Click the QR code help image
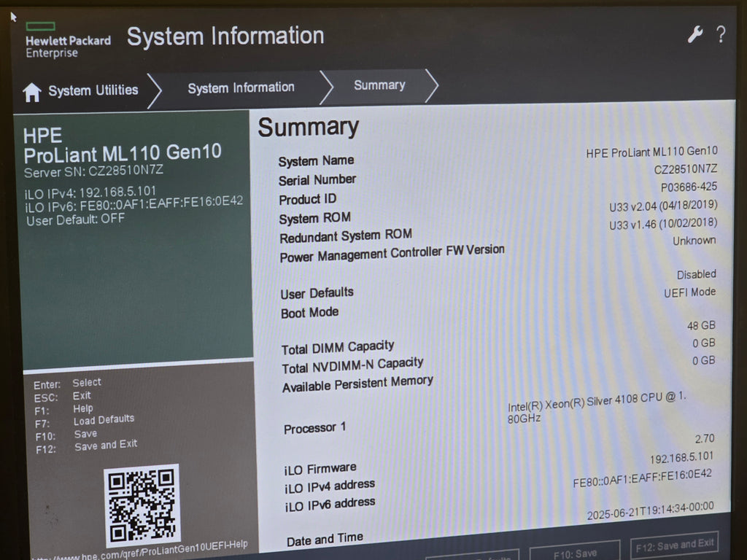 pyautogui.click(x=142, y=505)
